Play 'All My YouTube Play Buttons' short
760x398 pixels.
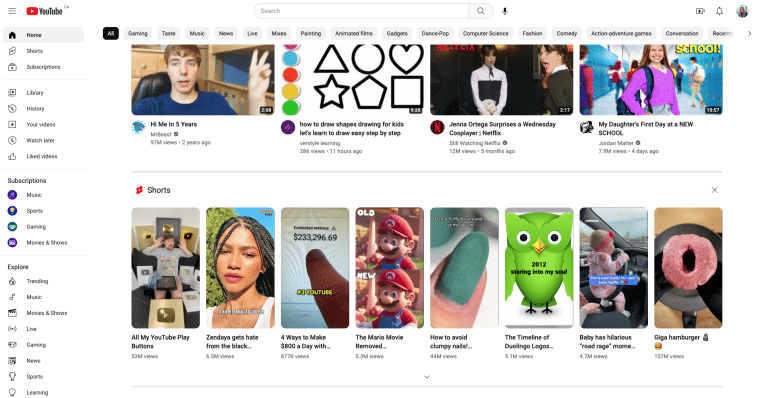(x=165, y=268)
